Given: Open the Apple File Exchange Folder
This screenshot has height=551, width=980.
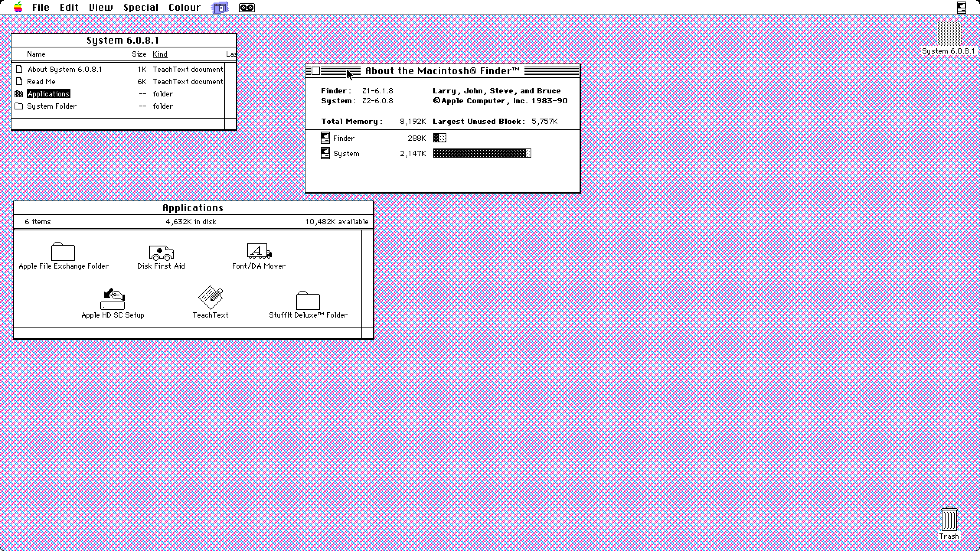Looking at the screenshot, I should pos(63,253).
